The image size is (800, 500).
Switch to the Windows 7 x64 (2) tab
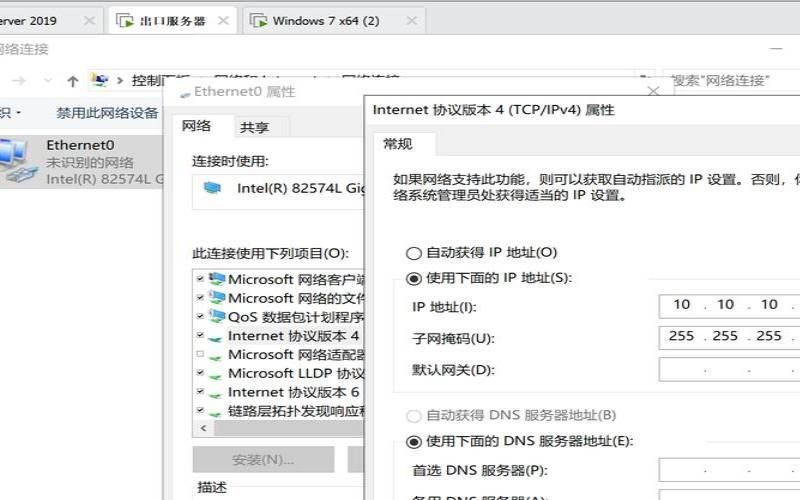click(x=325, y=20)
